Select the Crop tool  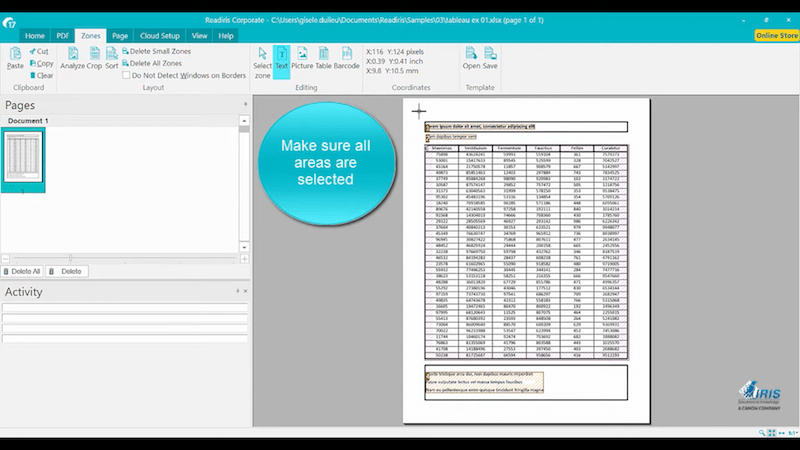94,58
